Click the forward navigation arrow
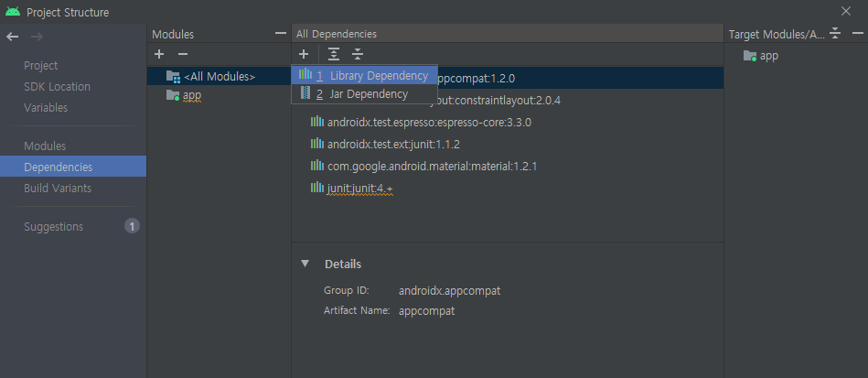Screen dimensions: 868x378 [x=37, y=37]
